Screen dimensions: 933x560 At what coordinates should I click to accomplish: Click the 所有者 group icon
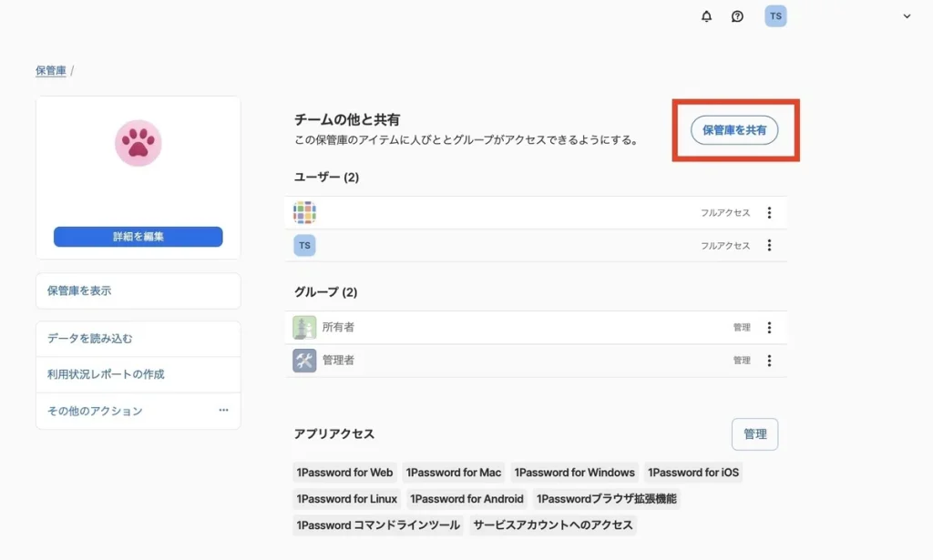coord(304,327)
